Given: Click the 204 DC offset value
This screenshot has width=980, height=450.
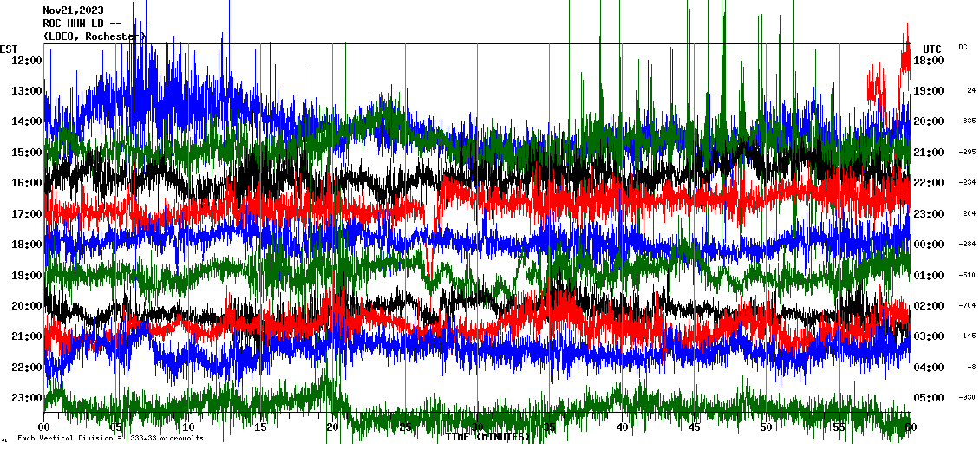Looking at the screenshot, I should (x=969, y=213).
